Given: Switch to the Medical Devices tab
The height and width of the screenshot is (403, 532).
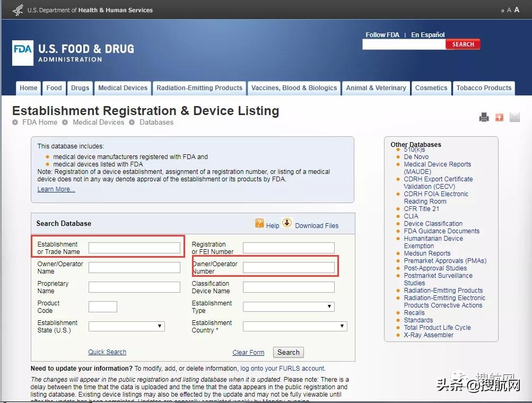Looking at the screenshot, I should coord(123,88).
